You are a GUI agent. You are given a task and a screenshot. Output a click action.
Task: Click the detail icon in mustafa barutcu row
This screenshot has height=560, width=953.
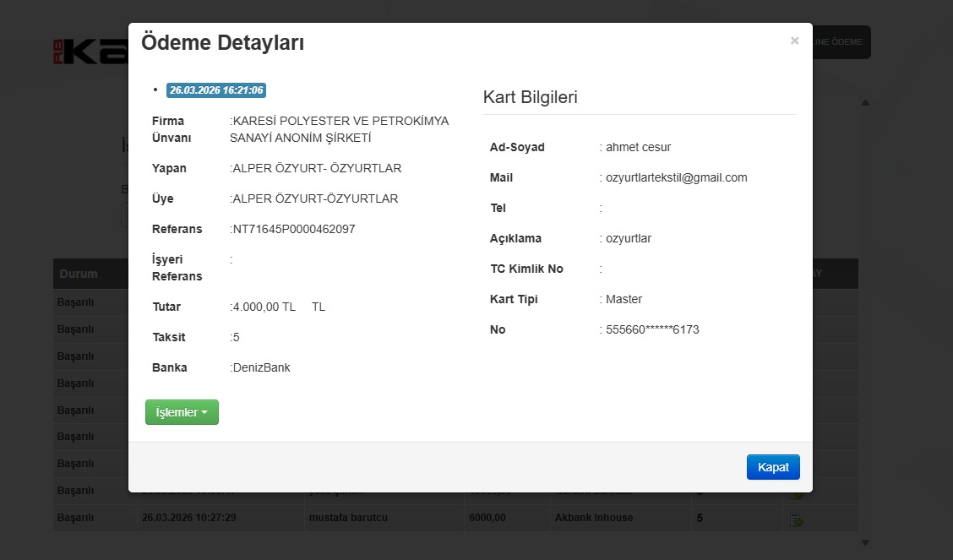[x=795, y=519]
